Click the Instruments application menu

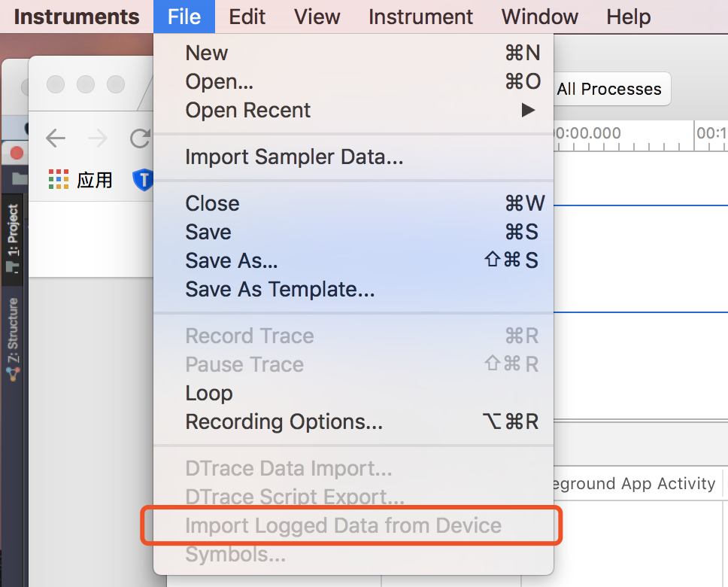[77, 17]
